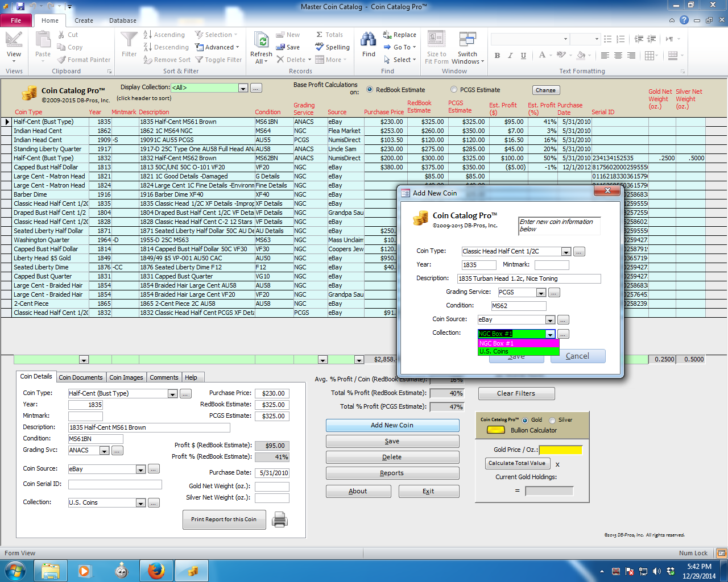Image resolution: width=728 pixels, height=582 pixels.
Task: Open Firefox from the taskbar
Action: [156, 571]
